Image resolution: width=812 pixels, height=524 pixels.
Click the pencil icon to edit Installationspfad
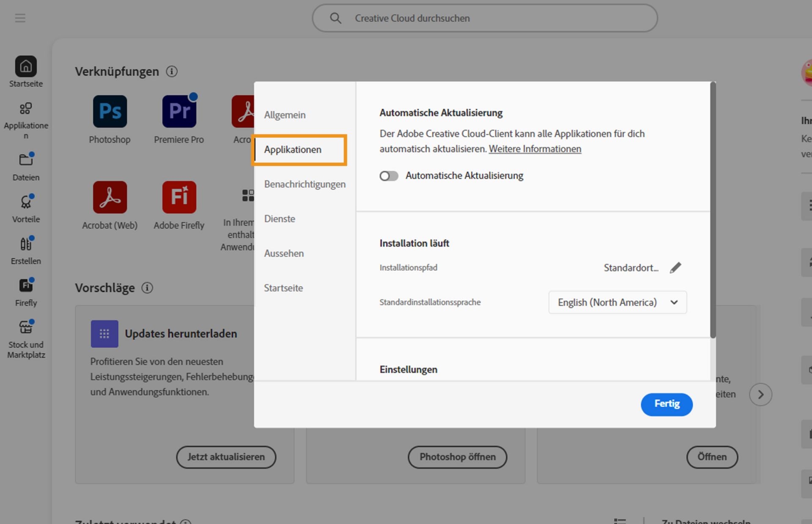coord(675,267)
